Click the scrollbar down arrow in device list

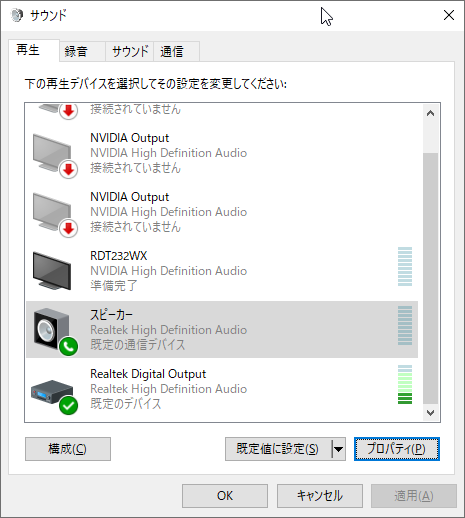430,413
